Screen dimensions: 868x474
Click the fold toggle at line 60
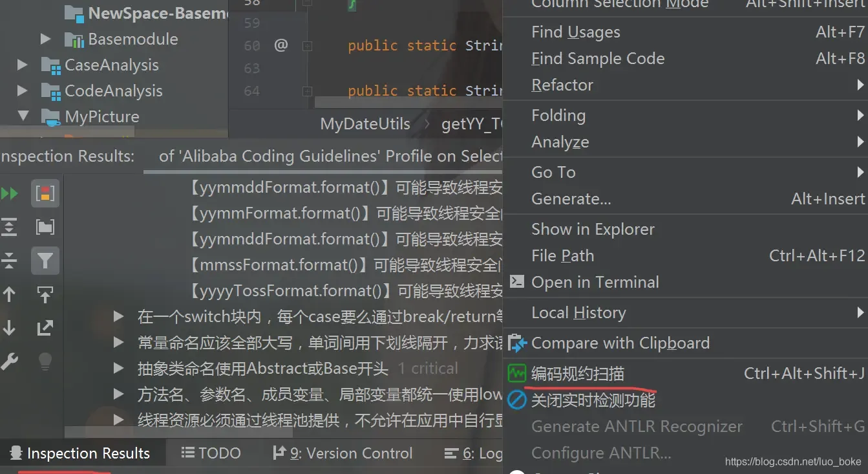pyautogui.click(x=307, y=46)
